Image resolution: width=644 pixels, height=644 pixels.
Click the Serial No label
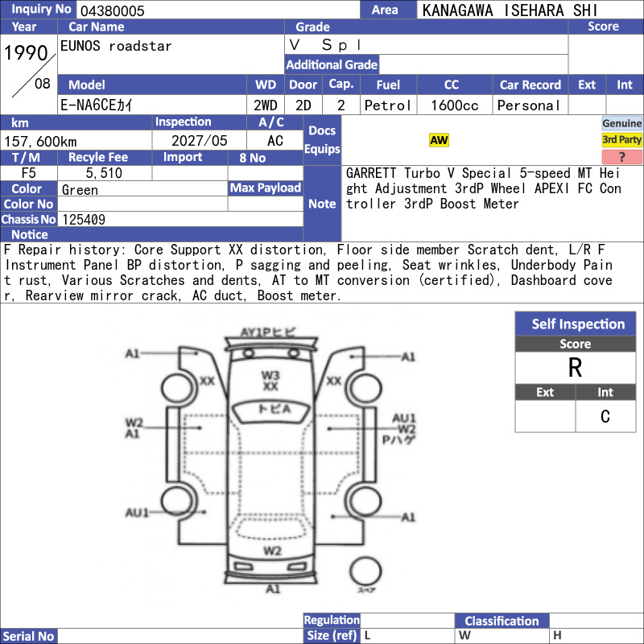[29, 636]
